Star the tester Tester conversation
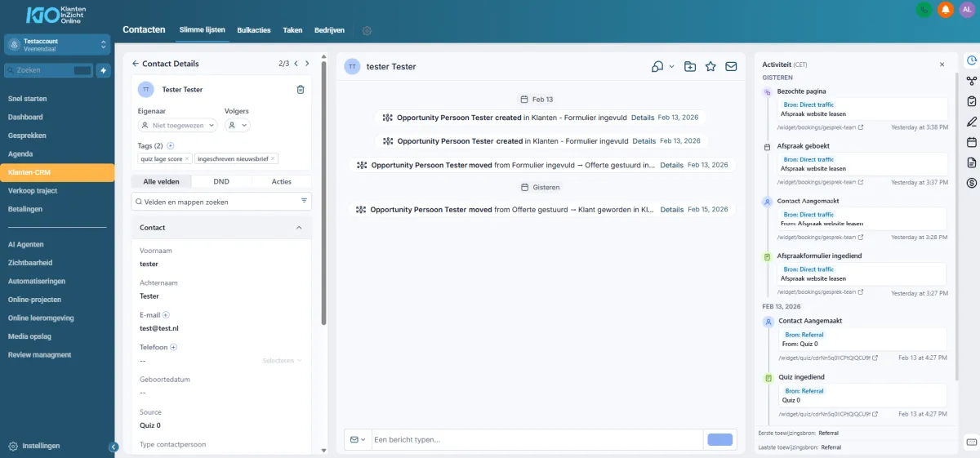The width and height of the screenshot is (980, 458). coord(710,66)
